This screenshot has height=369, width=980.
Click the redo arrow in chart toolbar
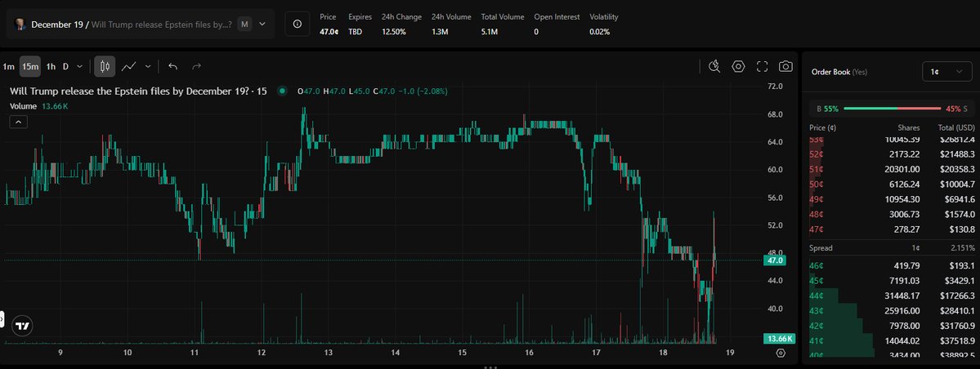(x=196, y=66)
